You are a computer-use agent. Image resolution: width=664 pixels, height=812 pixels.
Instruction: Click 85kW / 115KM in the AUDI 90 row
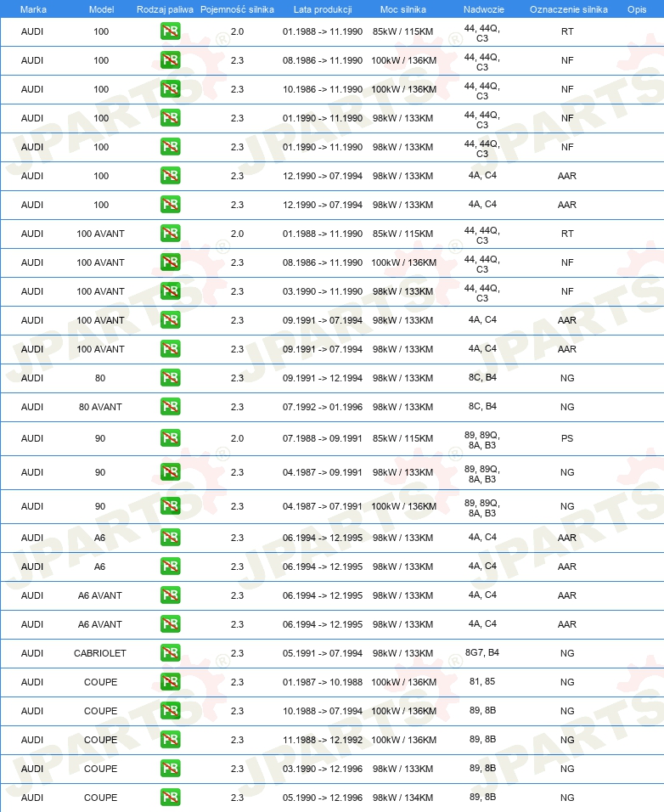(x=402, y=438)
